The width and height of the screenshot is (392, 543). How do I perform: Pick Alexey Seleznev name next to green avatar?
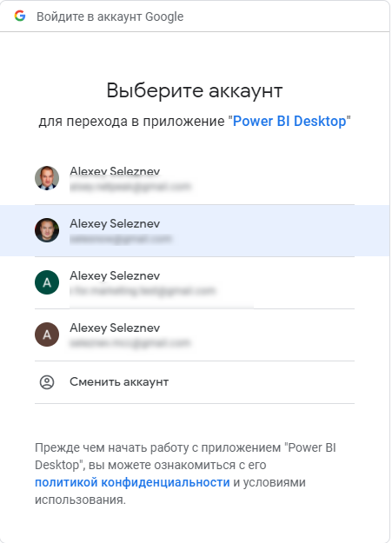pyautogui.click(x=115, y=276)
